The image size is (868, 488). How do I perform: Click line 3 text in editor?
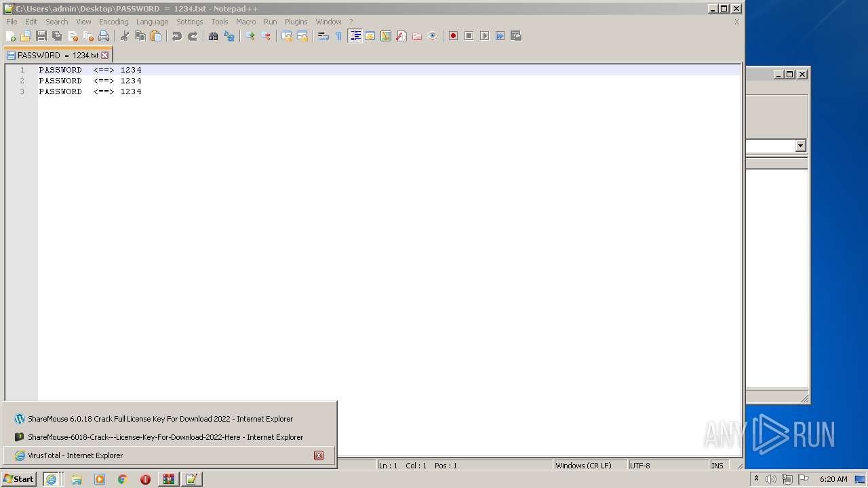point(90,91)
